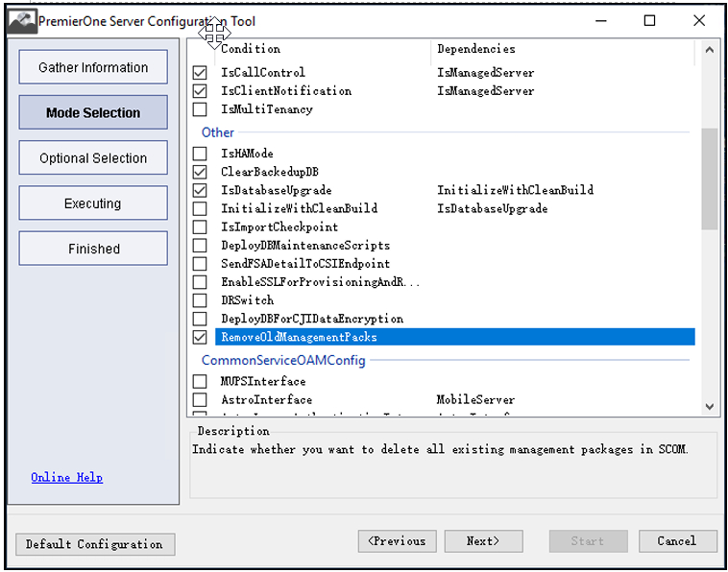
Task: Open the Optional Selection step
Action: coord(93,158)
